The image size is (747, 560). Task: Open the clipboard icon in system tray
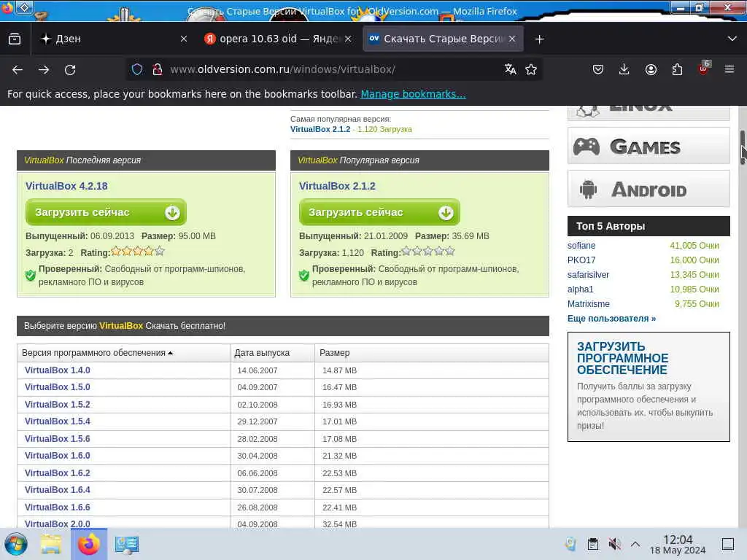592,544
